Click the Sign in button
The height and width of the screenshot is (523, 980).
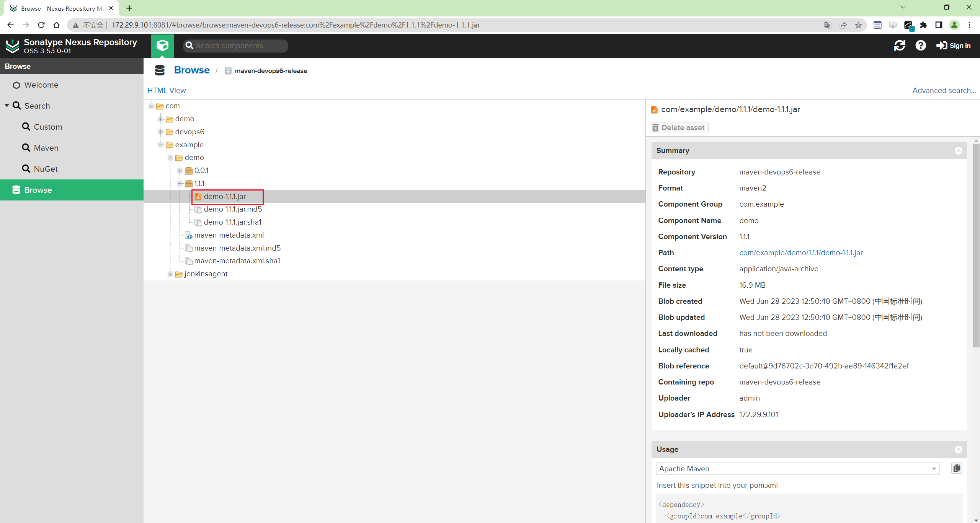point(953,46)
